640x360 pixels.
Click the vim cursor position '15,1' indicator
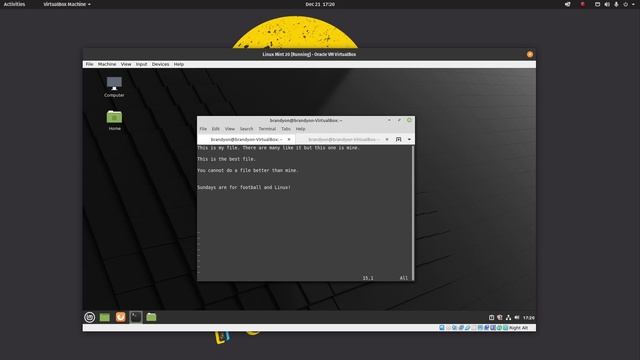click(x=368, y=278)
